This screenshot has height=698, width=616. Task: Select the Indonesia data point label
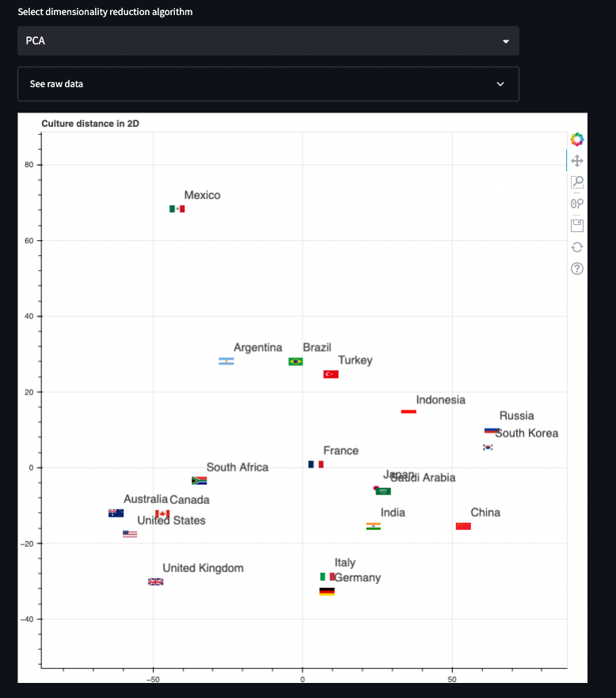[x=440, y=400]
